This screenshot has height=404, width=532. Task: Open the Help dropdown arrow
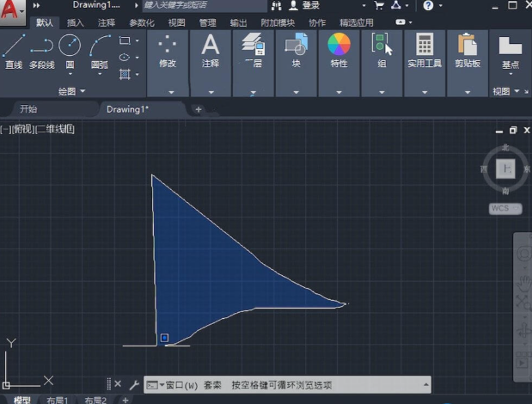coord(441,5)
